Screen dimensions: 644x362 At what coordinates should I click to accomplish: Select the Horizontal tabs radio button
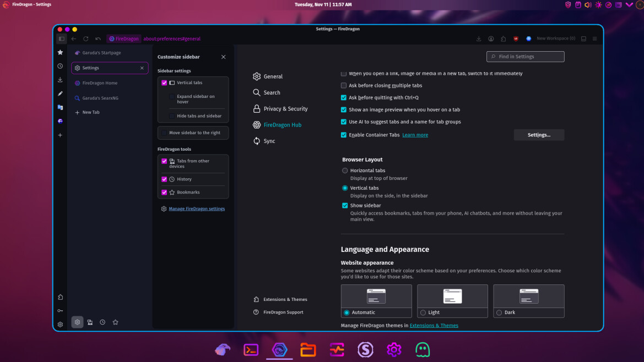coord(345,171)
